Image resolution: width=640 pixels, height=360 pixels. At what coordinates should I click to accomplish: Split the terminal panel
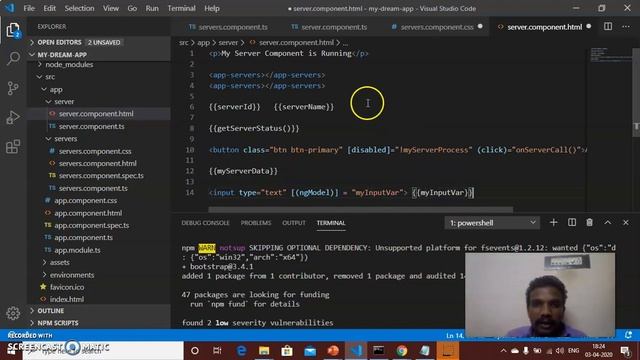pyautogui.click(x=572, y=222)
